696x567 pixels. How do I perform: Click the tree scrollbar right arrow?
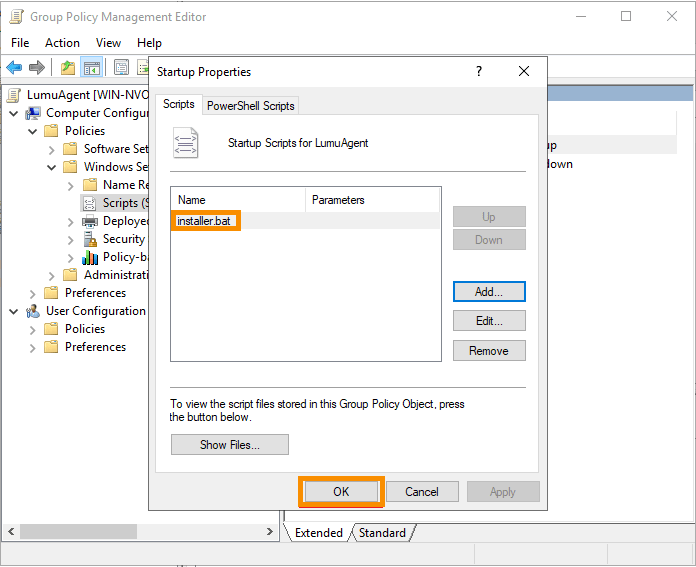click(x=269, y=531)
